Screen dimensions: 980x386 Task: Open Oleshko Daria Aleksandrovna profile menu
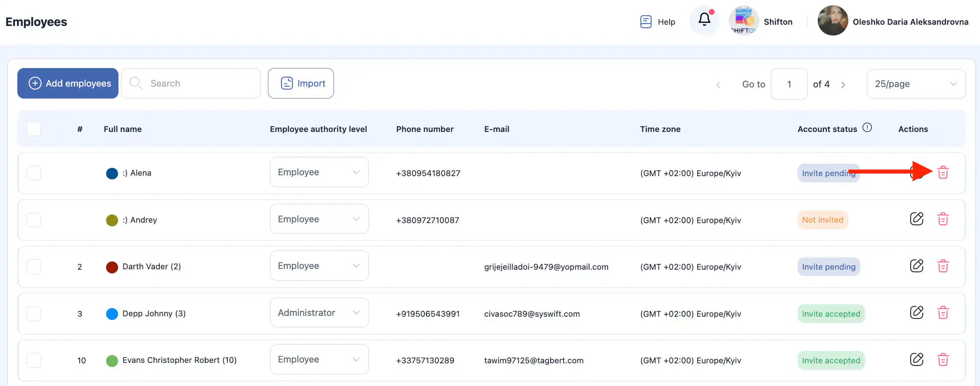click(892, 21)
